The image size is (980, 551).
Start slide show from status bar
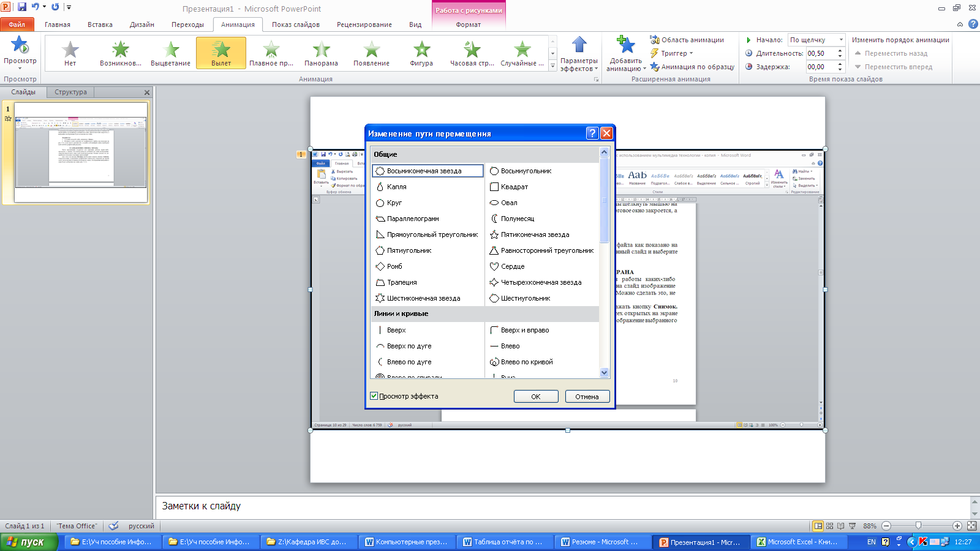[x=852, y=526]
